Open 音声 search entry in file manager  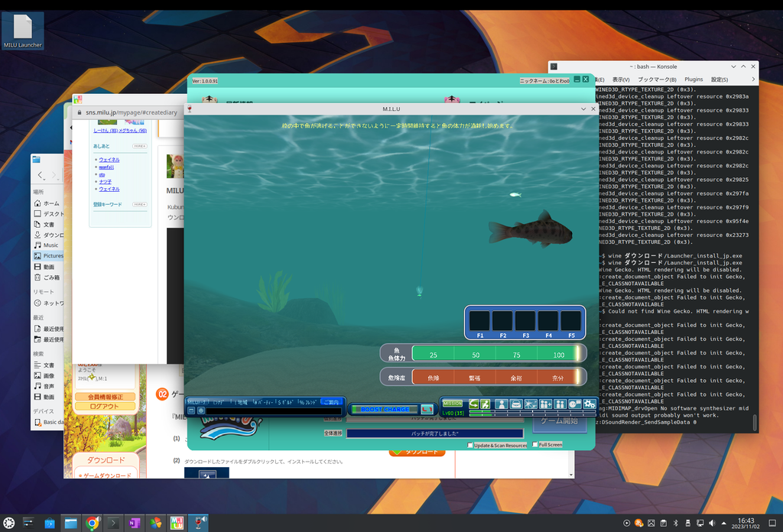[48, 386]
